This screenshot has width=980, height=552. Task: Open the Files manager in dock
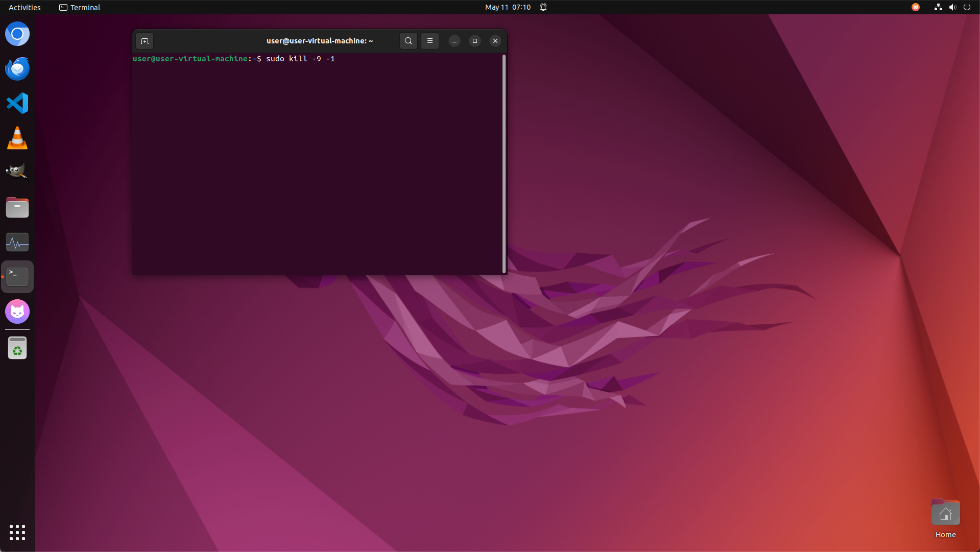click(x=17, y=207)
